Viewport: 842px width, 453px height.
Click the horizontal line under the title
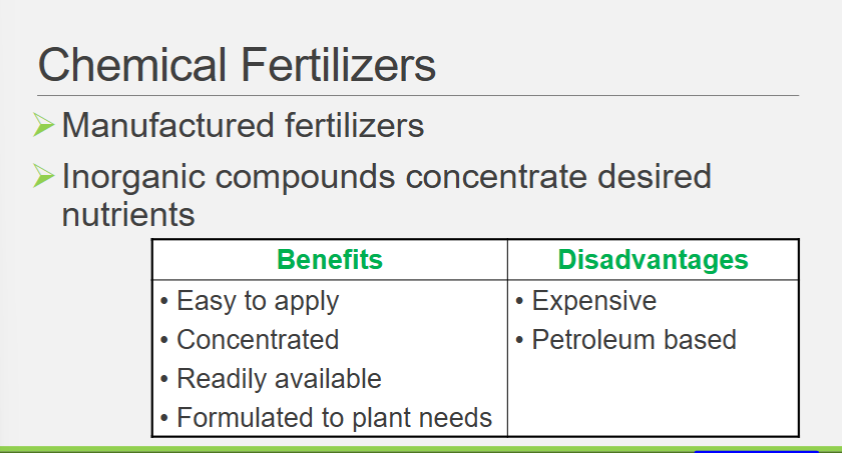(x=418, y=96)
